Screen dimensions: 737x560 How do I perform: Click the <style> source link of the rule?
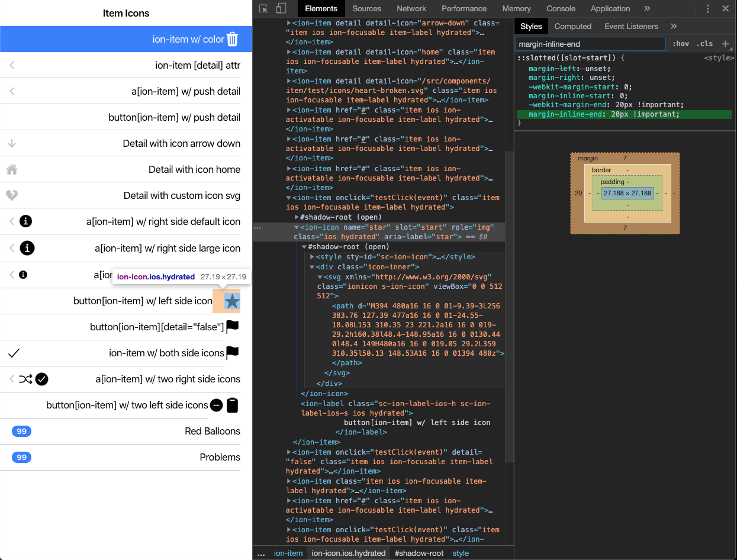click(x=719, y=58)
